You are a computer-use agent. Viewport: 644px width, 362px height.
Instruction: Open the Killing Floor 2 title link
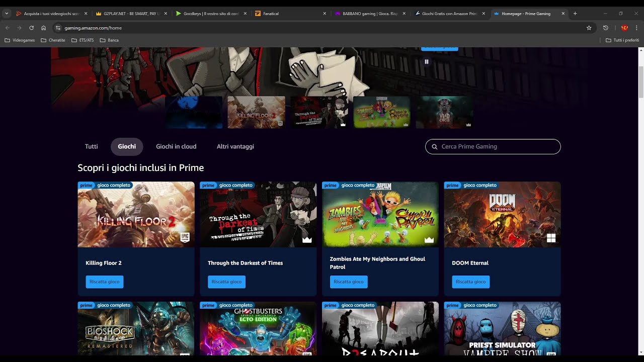pos(104,263)
